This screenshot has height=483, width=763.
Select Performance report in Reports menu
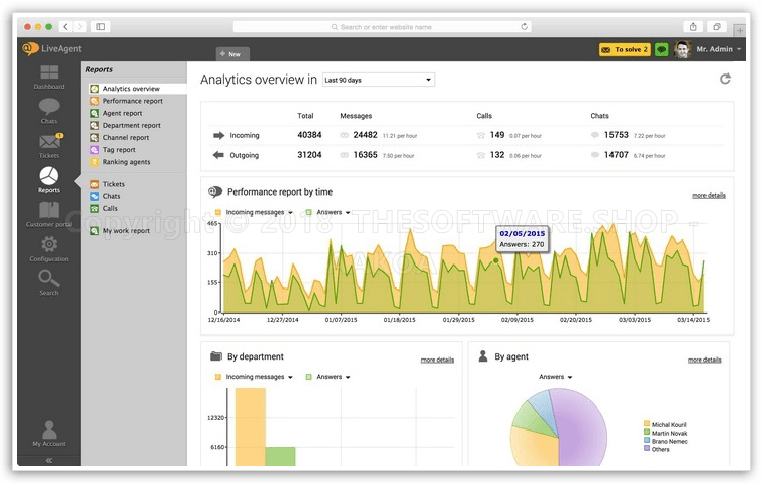[x=132, y=101]
